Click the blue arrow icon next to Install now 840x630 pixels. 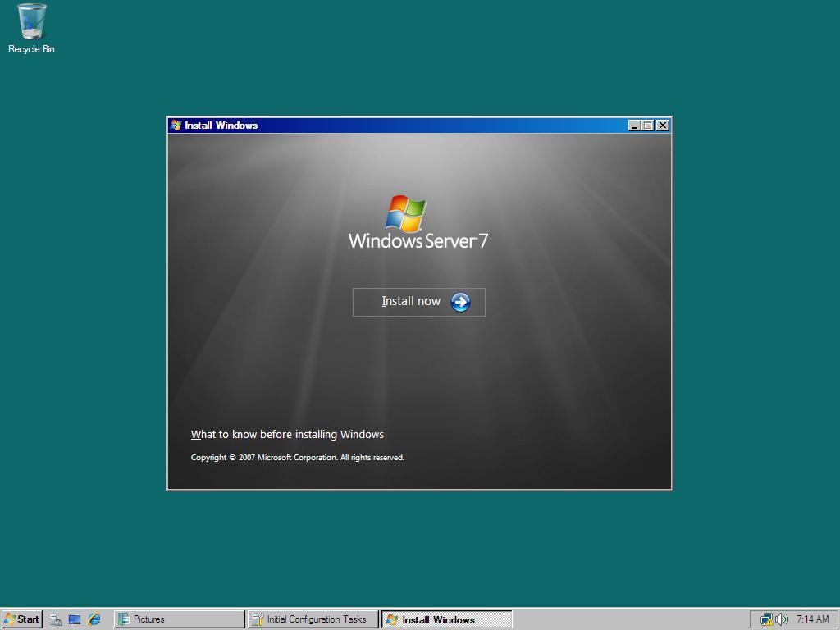coord(460,302)
